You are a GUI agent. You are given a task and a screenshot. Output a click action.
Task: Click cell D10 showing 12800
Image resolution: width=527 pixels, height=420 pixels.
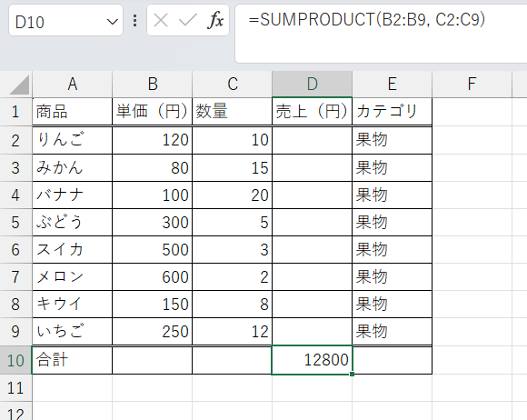(312, 360)
